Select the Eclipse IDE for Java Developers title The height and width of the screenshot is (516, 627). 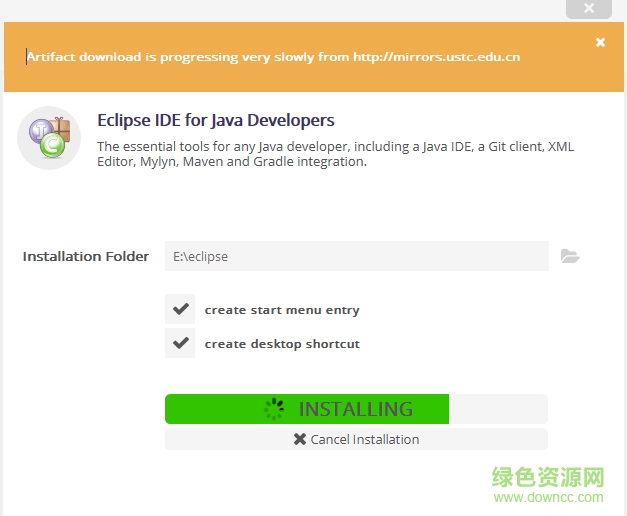pyautogui.click(x=216, y=120)
